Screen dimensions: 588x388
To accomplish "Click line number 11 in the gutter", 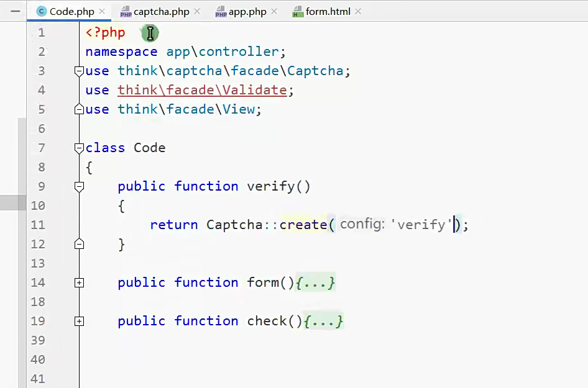I will [38, 224].
